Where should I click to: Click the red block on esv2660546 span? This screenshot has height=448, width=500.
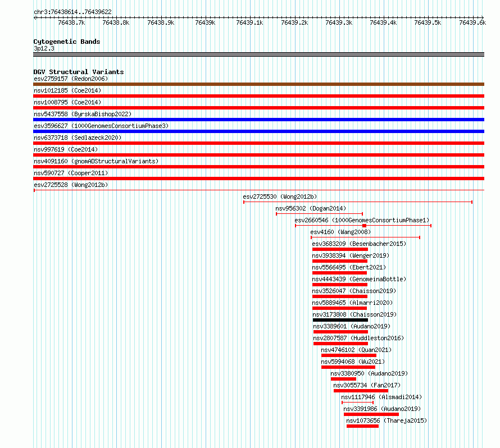[364, 226]
